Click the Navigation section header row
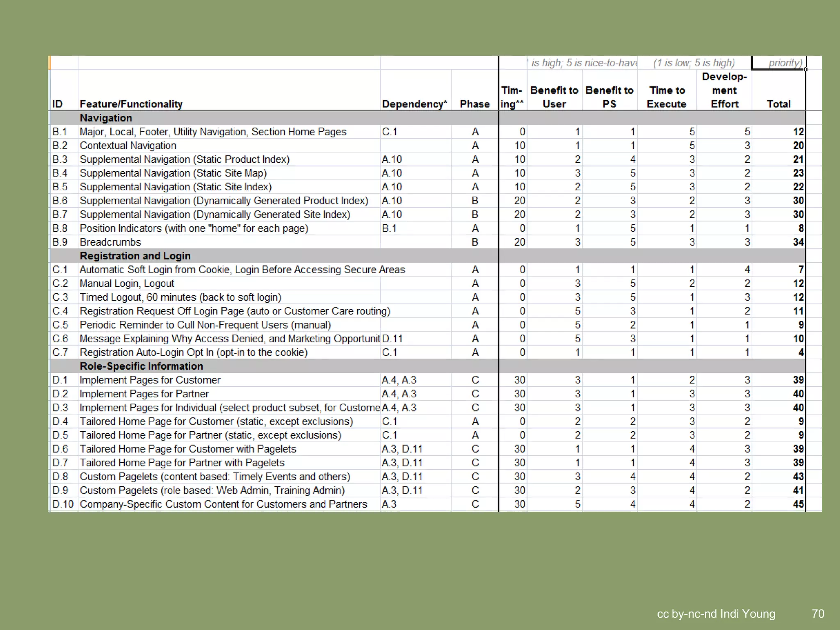The width and height of the screenshot is (840, 630). click(106, 118)
